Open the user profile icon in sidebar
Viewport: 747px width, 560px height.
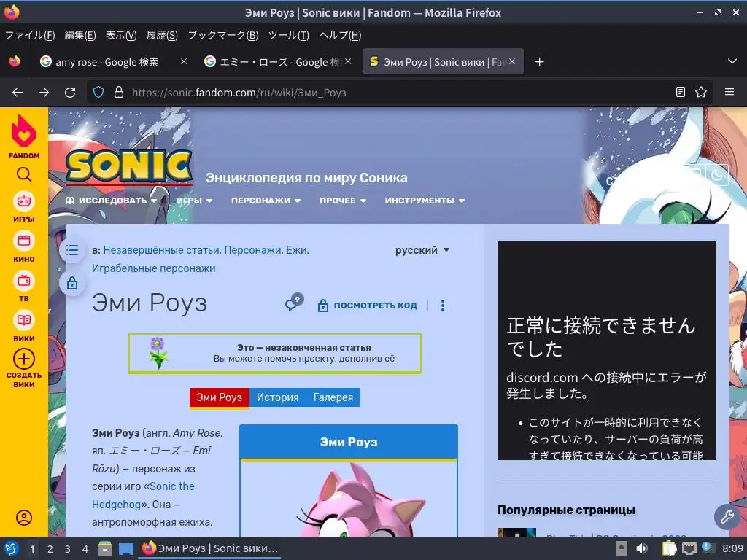tap(24, 518)
